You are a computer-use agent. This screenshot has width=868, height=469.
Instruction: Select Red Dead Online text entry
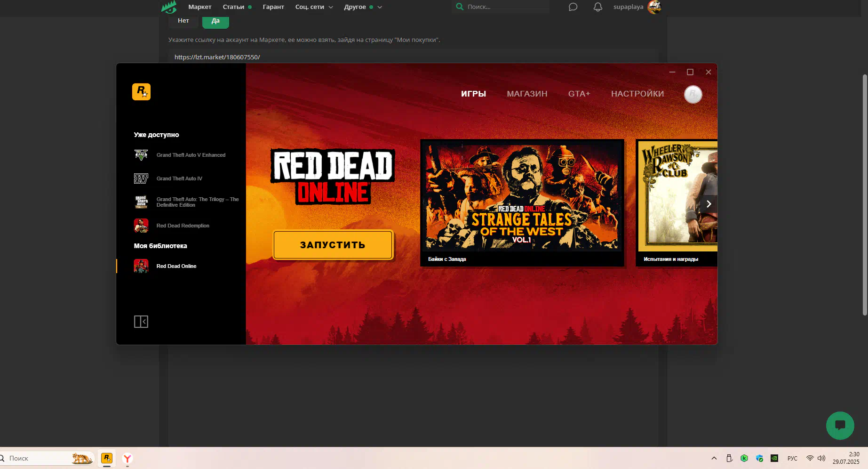tap(176, 266)
